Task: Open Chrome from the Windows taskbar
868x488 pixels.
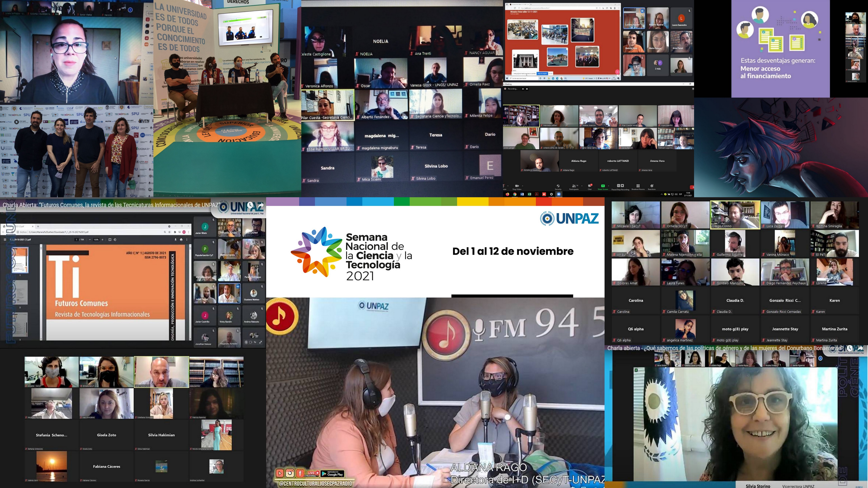Action: [x=515, y=194]
